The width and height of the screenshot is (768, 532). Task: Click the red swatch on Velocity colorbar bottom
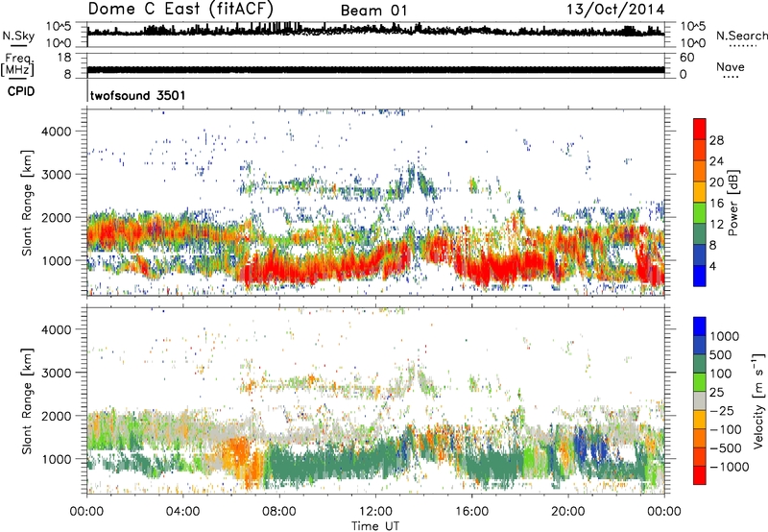[699, 475]
